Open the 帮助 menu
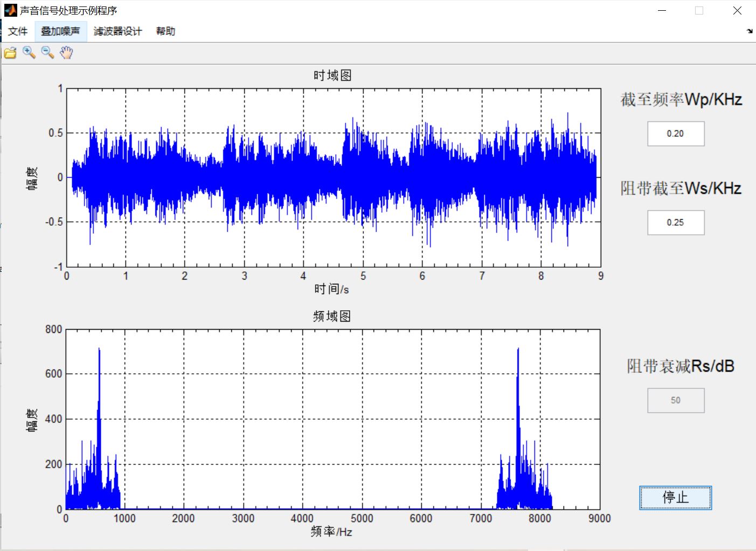 (x=165, y=31)
